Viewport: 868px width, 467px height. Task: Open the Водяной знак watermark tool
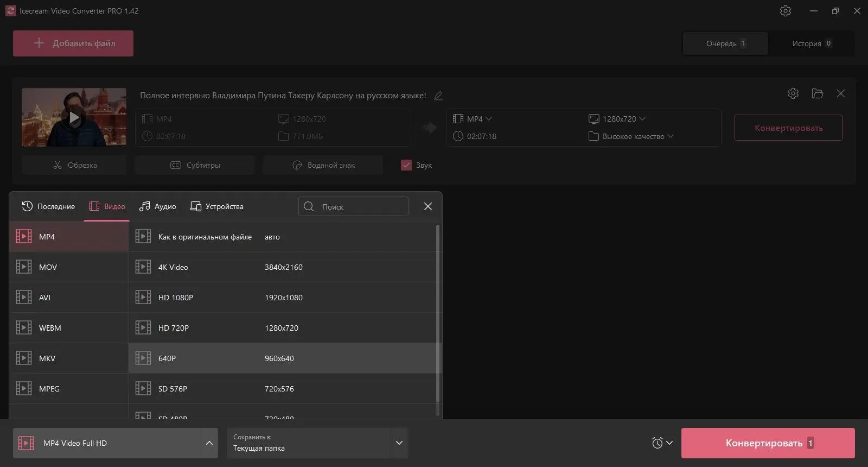tap(323, 165)
